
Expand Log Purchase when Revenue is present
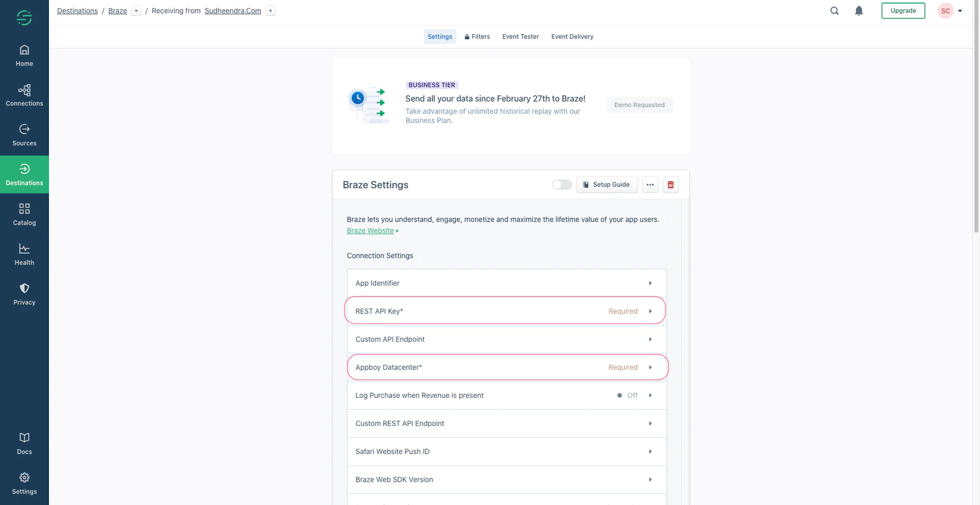pos(507,395)
